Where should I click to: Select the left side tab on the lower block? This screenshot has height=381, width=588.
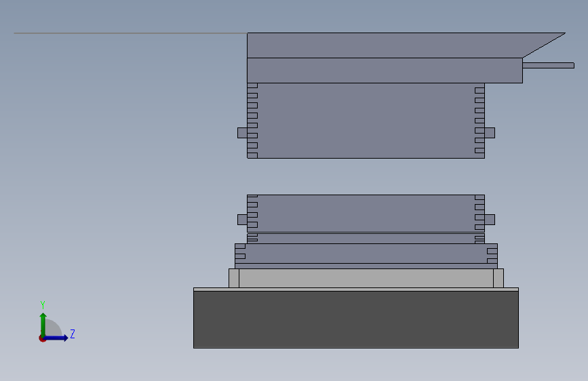242,220
